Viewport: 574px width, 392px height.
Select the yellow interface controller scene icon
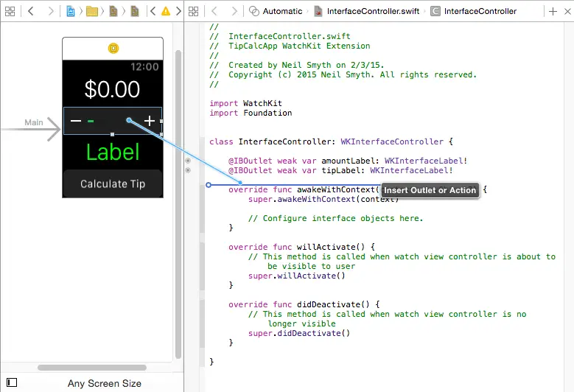click(x=113, y=48)
